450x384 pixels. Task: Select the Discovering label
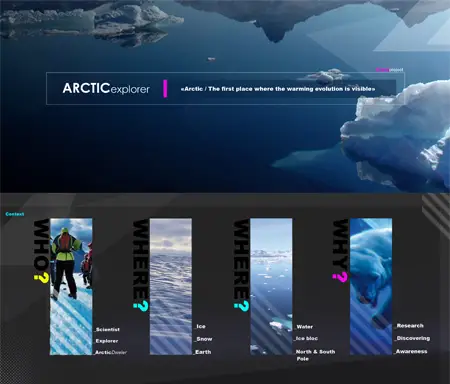click(412, 338)
